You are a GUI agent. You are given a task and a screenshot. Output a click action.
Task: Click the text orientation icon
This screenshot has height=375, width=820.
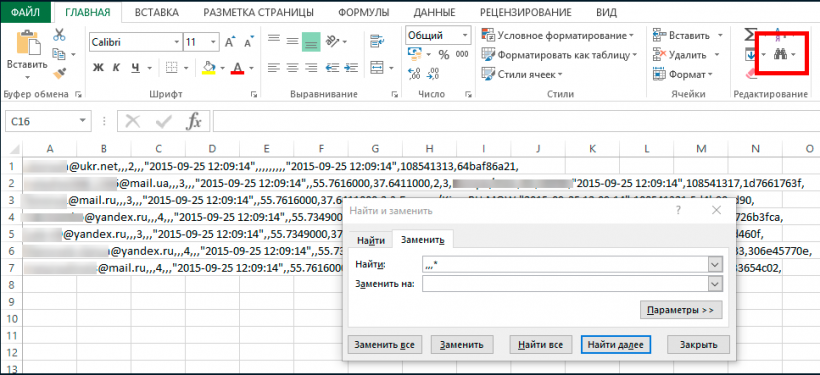point(332,40)
